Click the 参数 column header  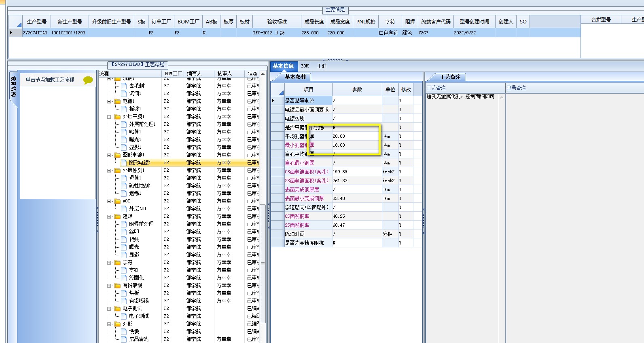[357, 90]
